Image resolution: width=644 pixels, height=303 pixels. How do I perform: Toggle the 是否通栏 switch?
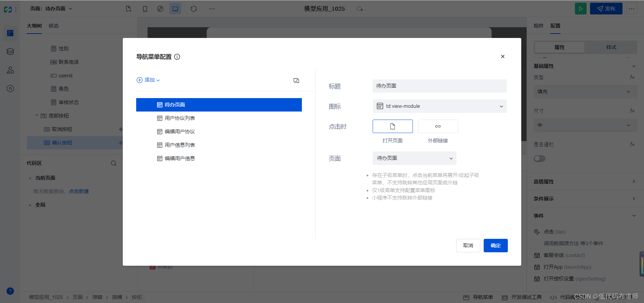coord(539,159)
